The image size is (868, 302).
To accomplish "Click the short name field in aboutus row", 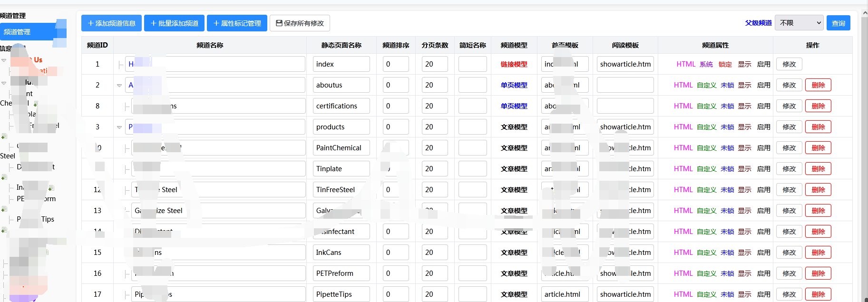I will 473,85.
